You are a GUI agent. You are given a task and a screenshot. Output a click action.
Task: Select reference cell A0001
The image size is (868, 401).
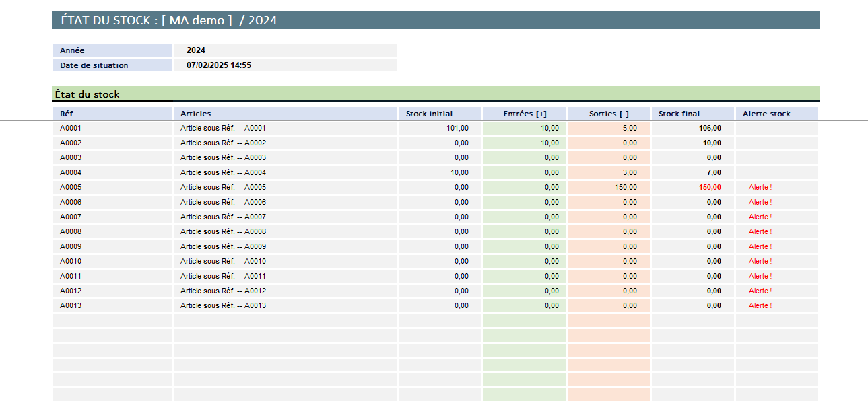tap(71, 128)
